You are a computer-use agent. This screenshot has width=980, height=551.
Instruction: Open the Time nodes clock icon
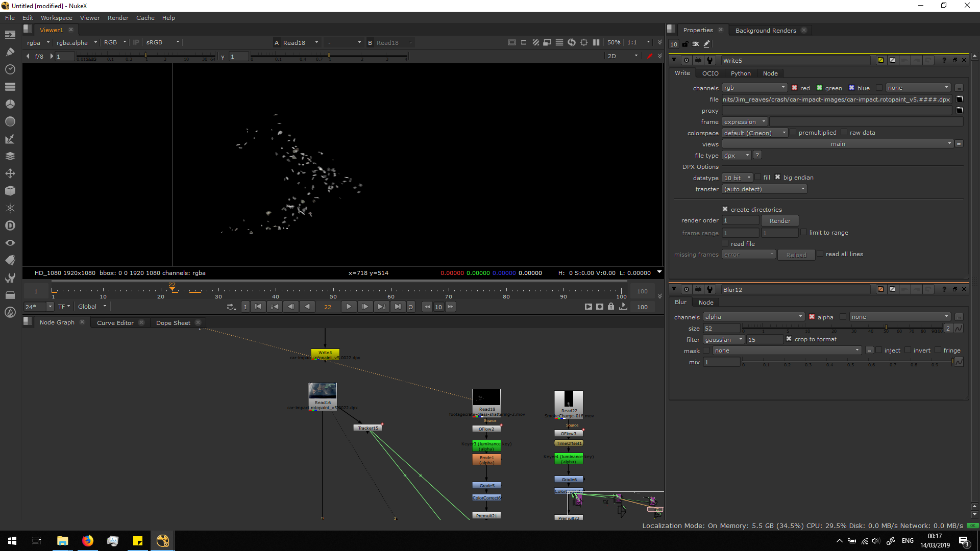(10, 69)
